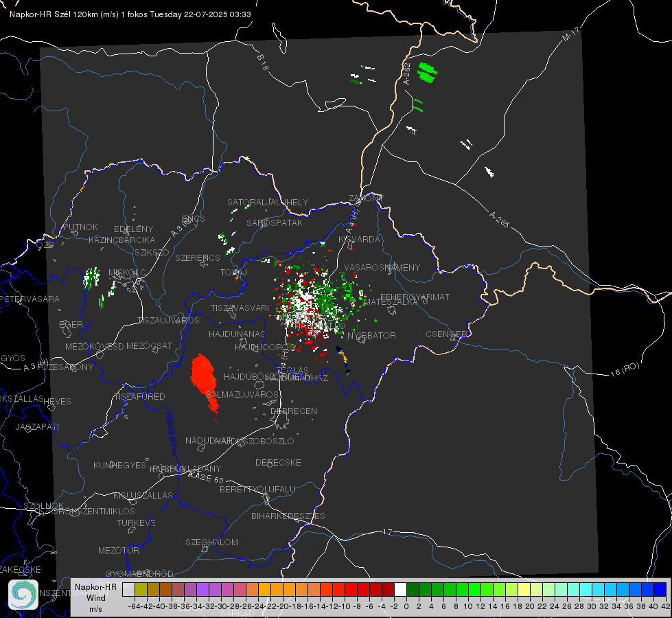Image resolution: width=672 pixels, height=618 pixels.
Task: Click the SZERENCS city label
Action: tap(198, 257)
